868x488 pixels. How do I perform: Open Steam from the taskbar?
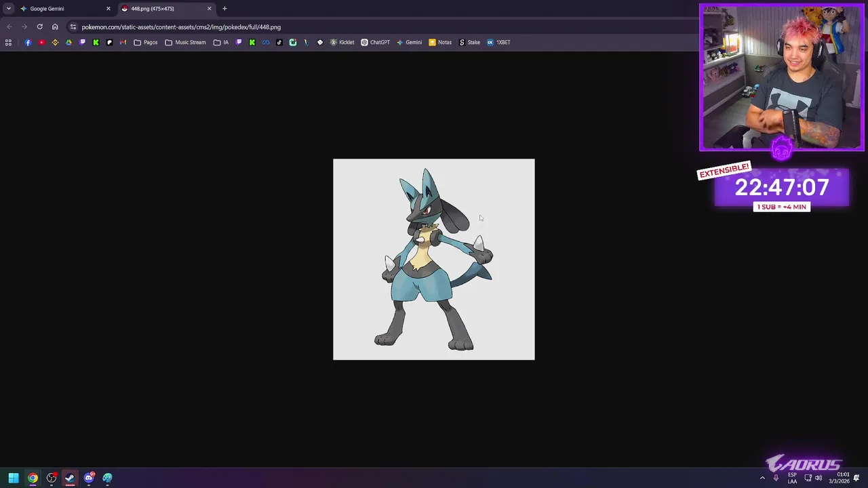pos(70,478)
